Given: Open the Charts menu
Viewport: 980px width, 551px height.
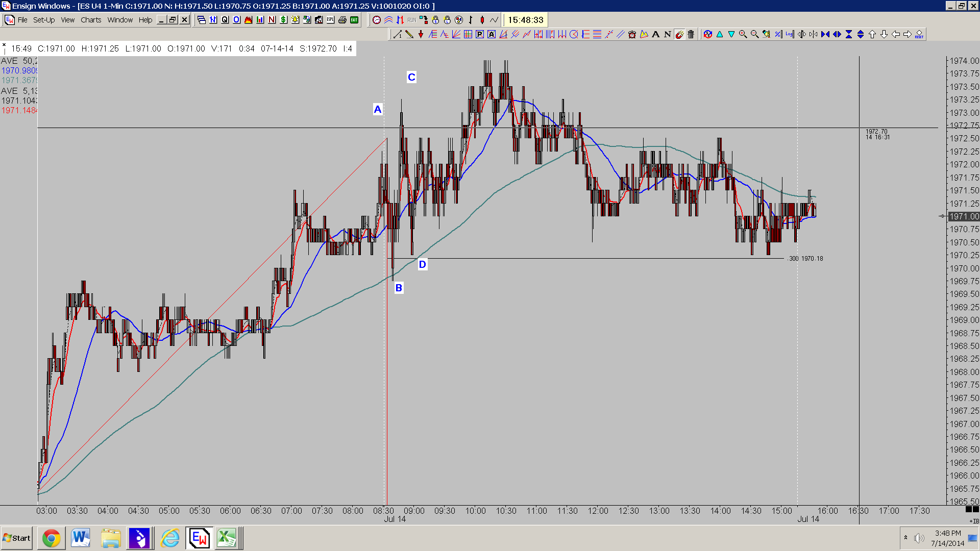Looking at the screenshot, I should [x=91, y=20].
